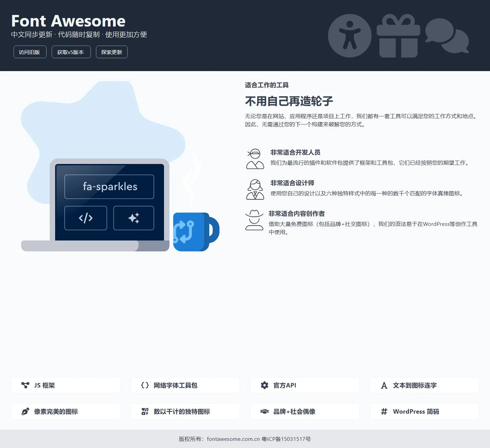The image size is (490, 448).
Task: Open the 品牌+社会偶像 card
Action: point(305,412)
